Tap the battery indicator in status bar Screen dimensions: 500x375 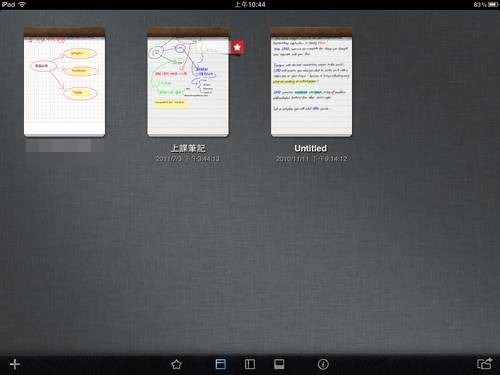click(493, 5)
